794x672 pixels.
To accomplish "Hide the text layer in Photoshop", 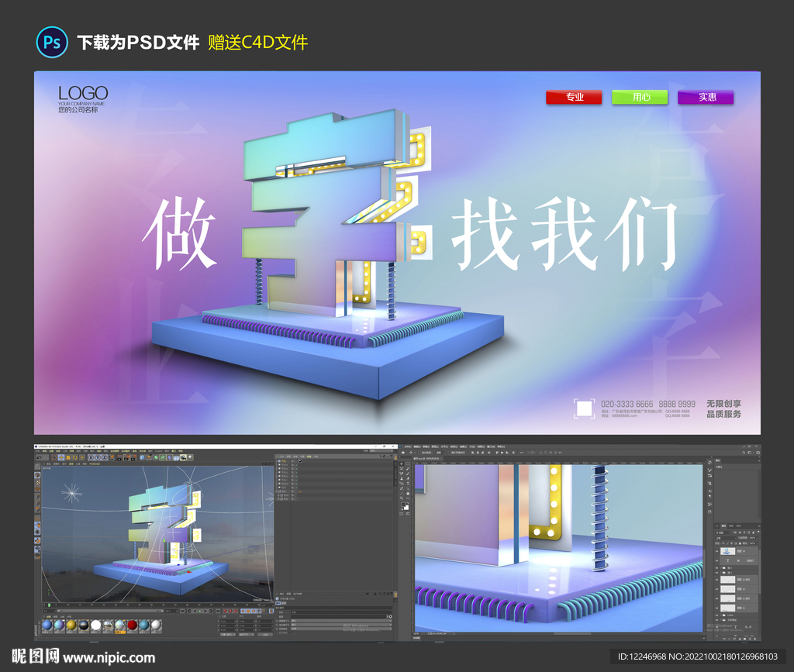I will (717, 560).
